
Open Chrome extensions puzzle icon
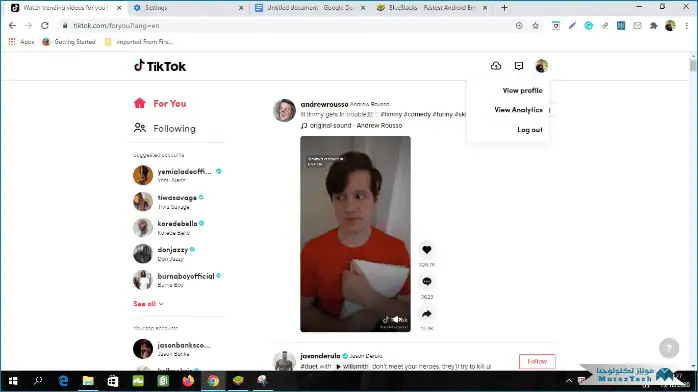tap(653, 26)
